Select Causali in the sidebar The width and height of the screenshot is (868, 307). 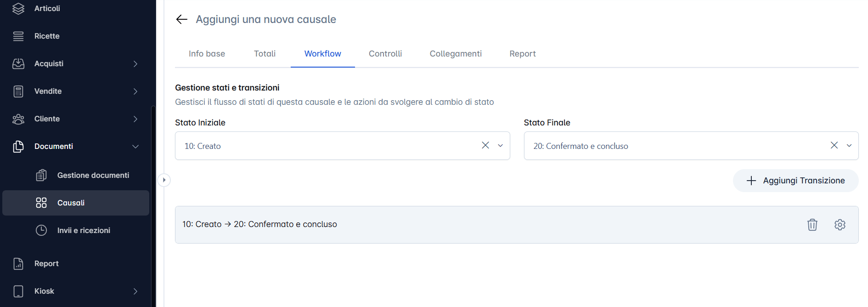pyautogui.click(x=76, y=203)
